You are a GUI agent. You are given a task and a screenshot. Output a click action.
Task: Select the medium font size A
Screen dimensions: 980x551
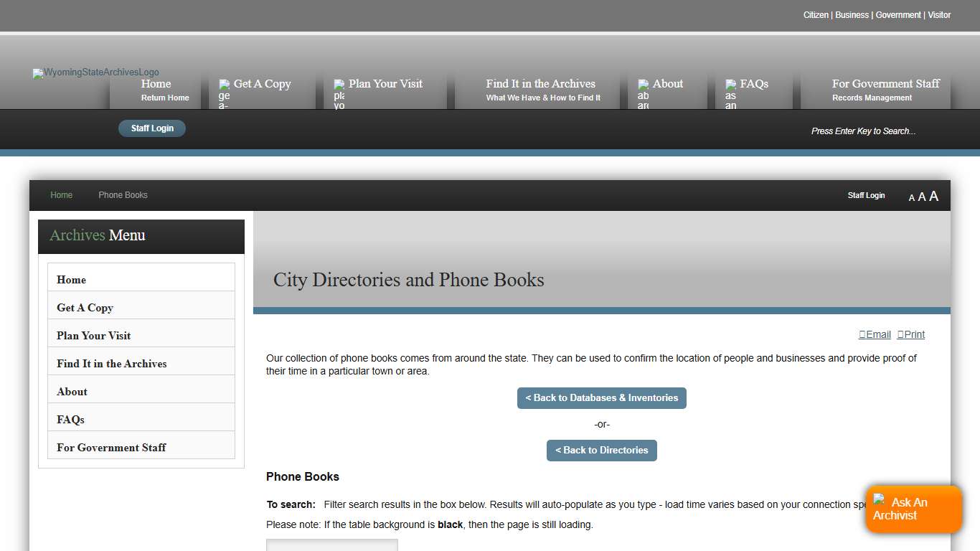(922, 197)
